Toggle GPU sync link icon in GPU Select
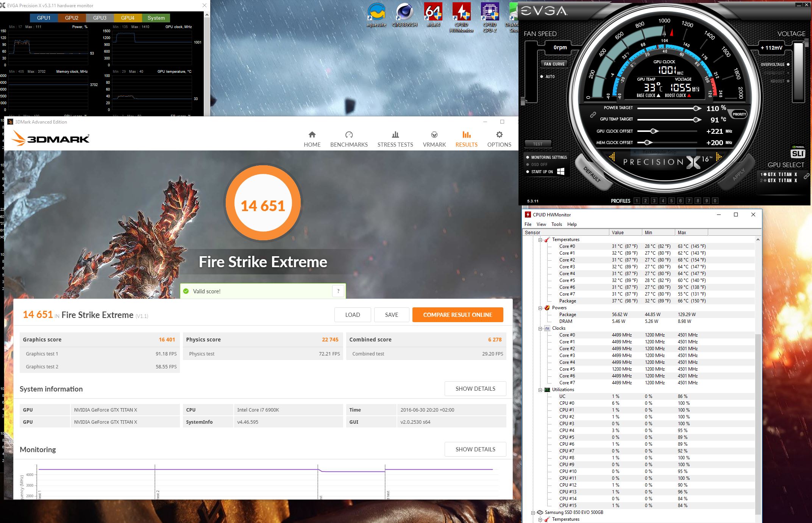 (806, 176)
